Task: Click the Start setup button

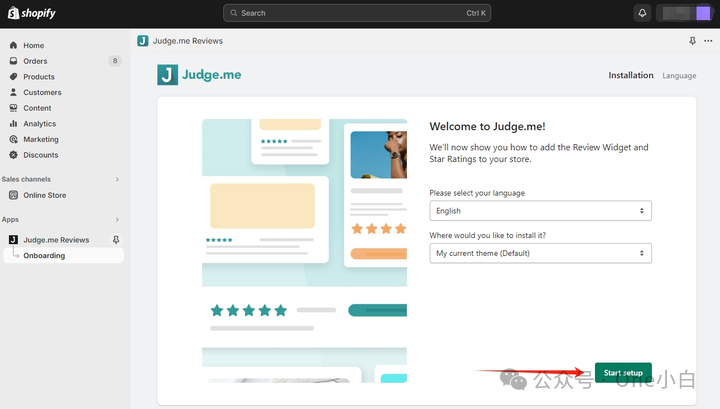Action: (x=623, y=373)
